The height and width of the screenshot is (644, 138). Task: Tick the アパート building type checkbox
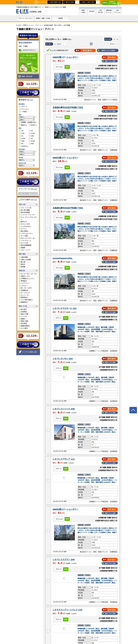[x=20, y=106]
